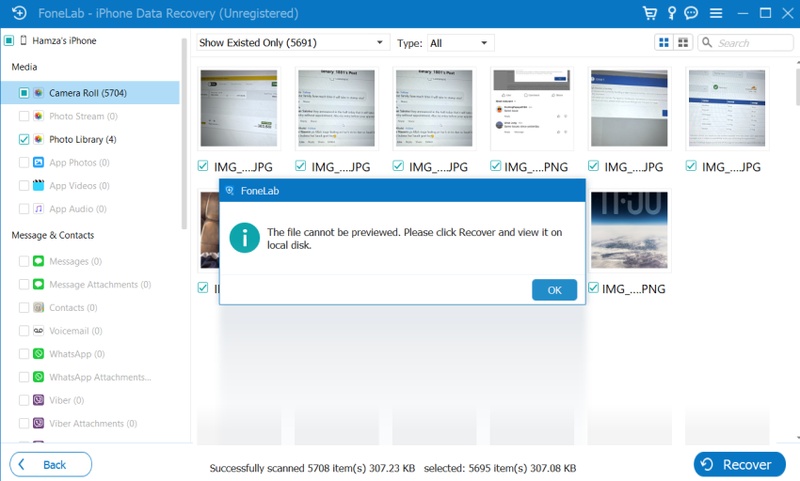
Task: Go back with the Back button
Action: (51, 464)
